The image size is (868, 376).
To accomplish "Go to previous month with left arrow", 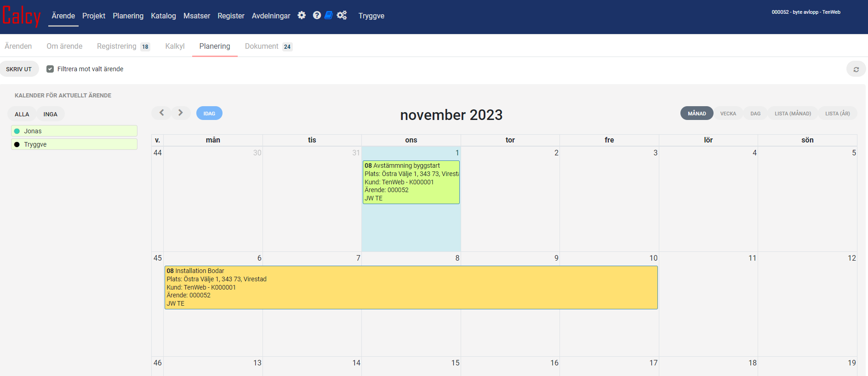I will pos(161,113).
